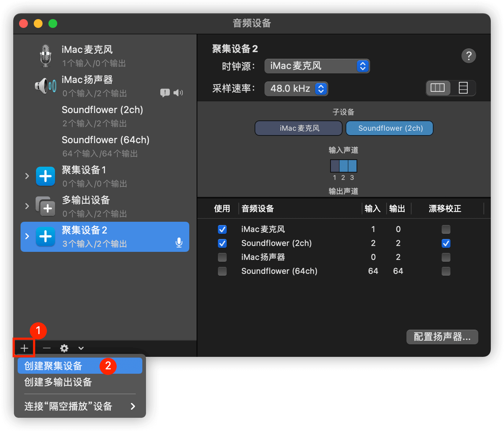Click the 输出 column header

pyautogui.click(x=397, y=209)
